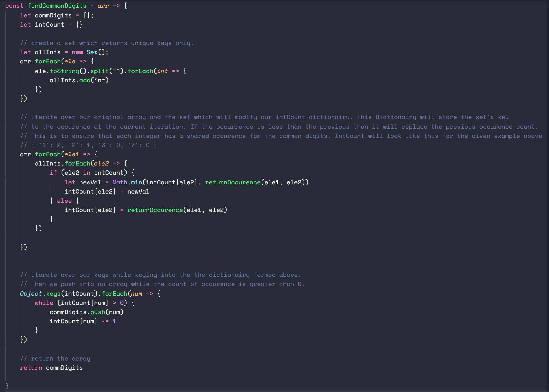Click the 'intCount[num] -= 1' statement

pos(83,321)
